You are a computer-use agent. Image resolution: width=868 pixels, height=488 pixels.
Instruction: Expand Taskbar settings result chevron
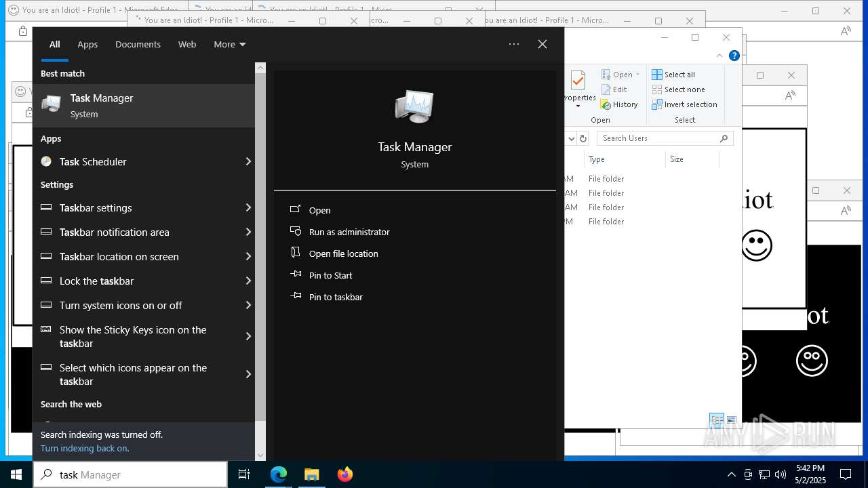point(248,207)
